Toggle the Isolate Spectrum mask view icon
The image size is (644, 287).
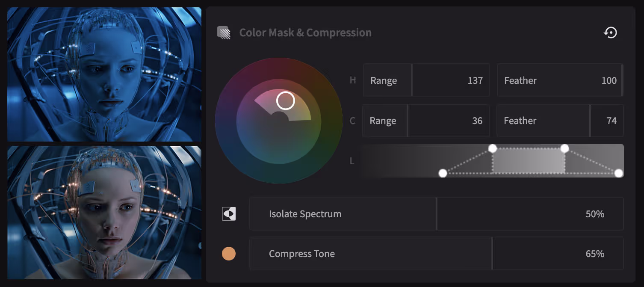[x=229, y=214]
